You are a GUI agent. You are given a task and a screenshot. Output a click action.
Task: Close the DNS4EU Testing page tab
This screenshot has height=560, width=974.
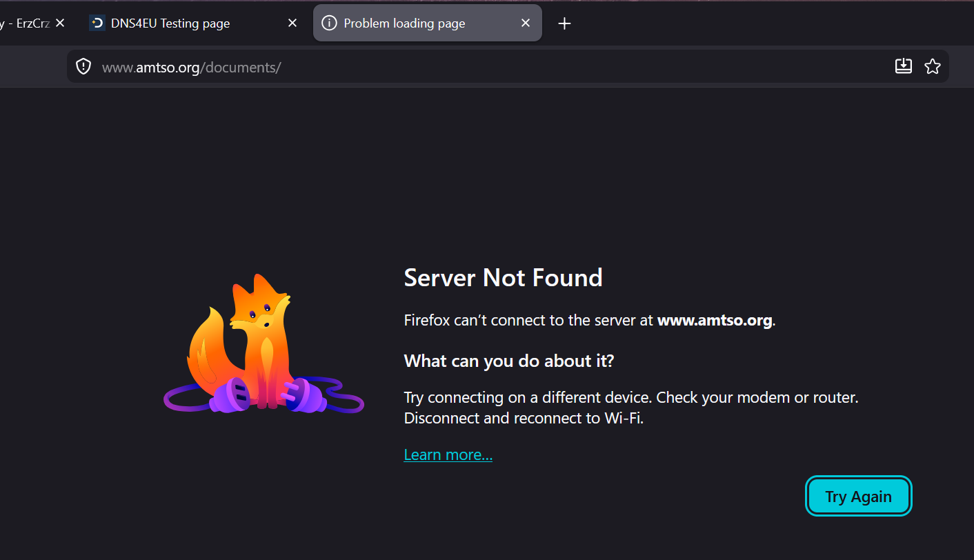(x=292, y=23)
